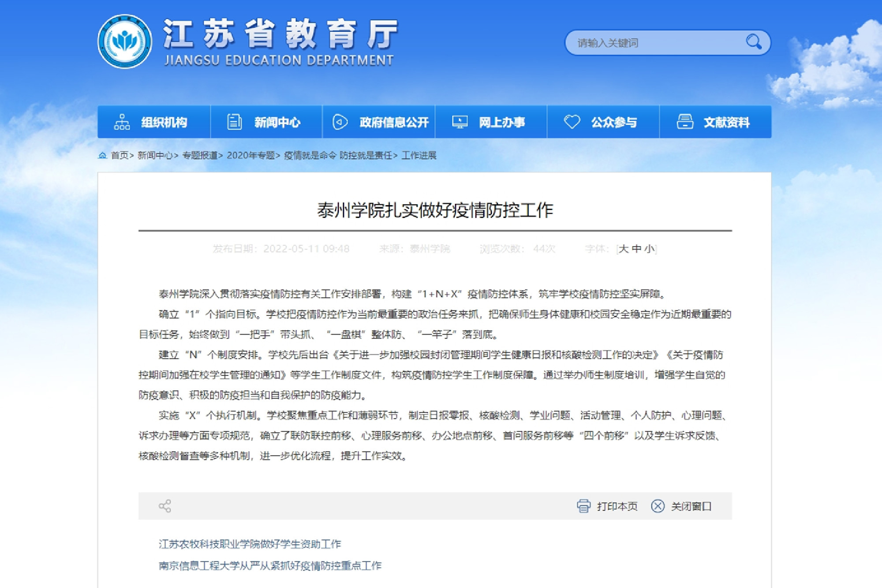Image resolution: width=882 pixels, height=588 pixels.
Task: Navigate to 工作进展 breadcrumb link
Action: coord(419,155)
